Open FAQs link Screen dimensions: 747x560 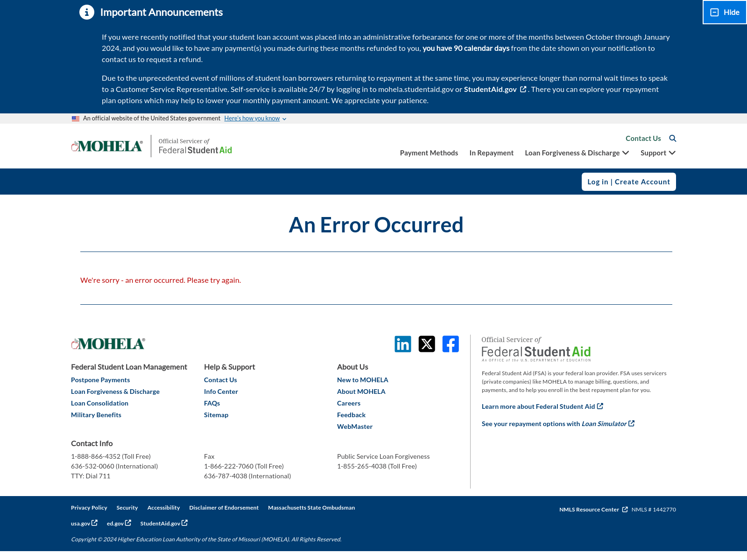point(212,403)
